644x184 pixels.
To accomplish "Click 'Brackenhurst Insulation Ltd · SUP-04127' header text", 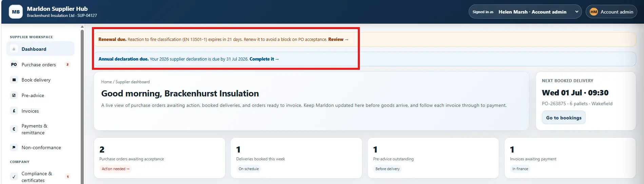I will click(x=62, y=16).
